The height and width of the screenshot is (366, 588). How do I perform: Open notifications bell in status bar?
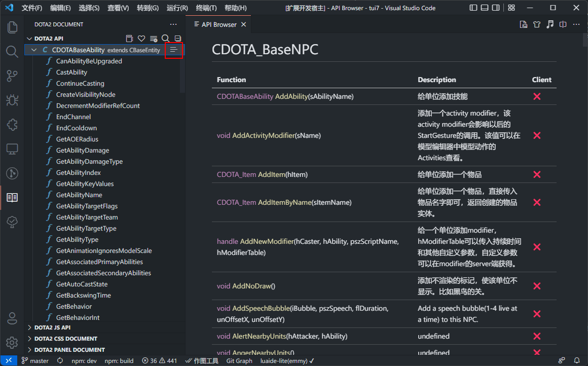[577, 361]
